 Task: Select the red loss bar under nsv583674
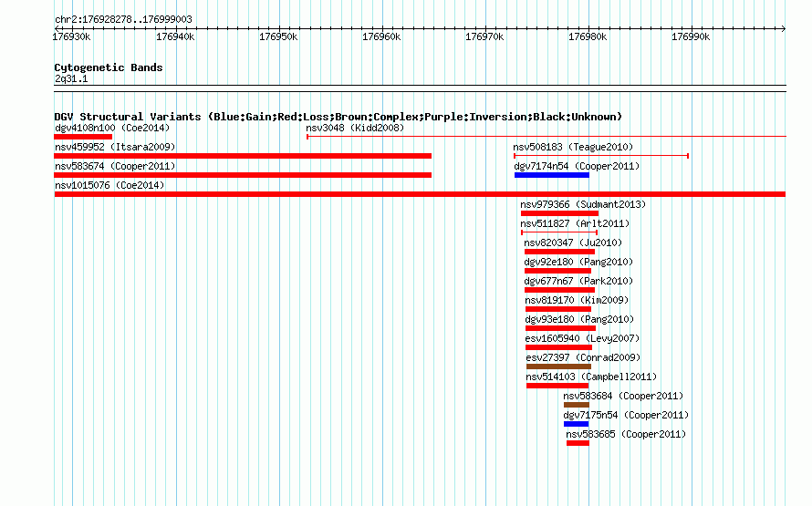click(243, 175)
